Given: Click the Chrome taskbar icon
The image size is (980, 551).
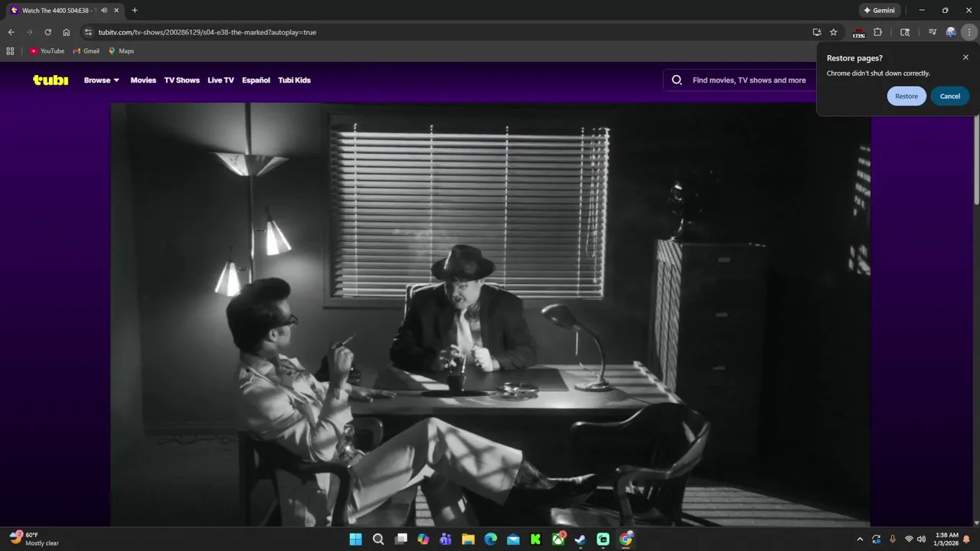Looking at the screenshot, I should point(626,539).
